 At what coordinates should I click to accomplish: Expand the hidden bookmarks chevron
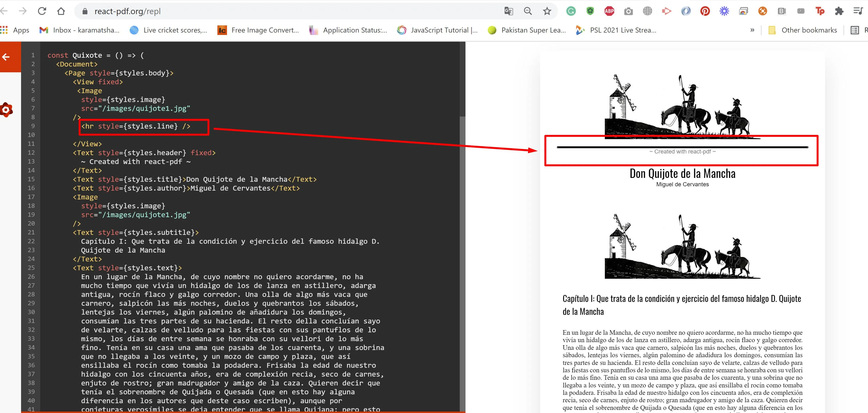pyautogui.click(x=752, y=30)
